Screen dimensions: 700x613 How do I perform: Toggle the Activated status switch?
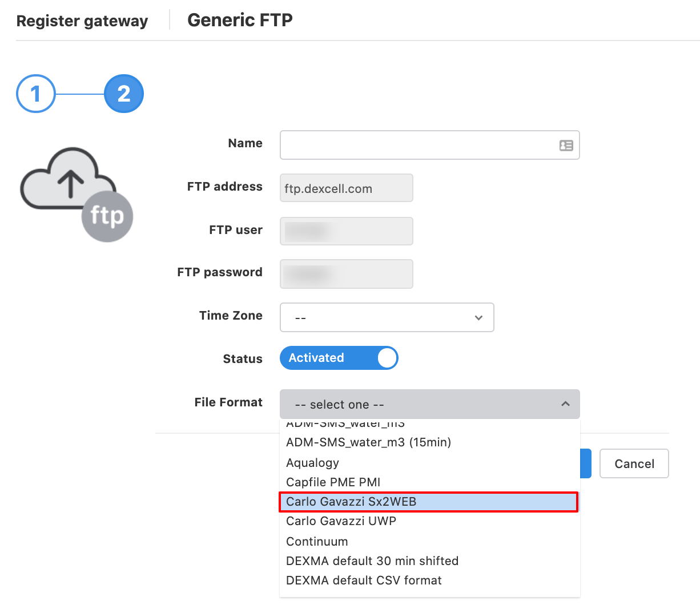[x=339, y=358]
